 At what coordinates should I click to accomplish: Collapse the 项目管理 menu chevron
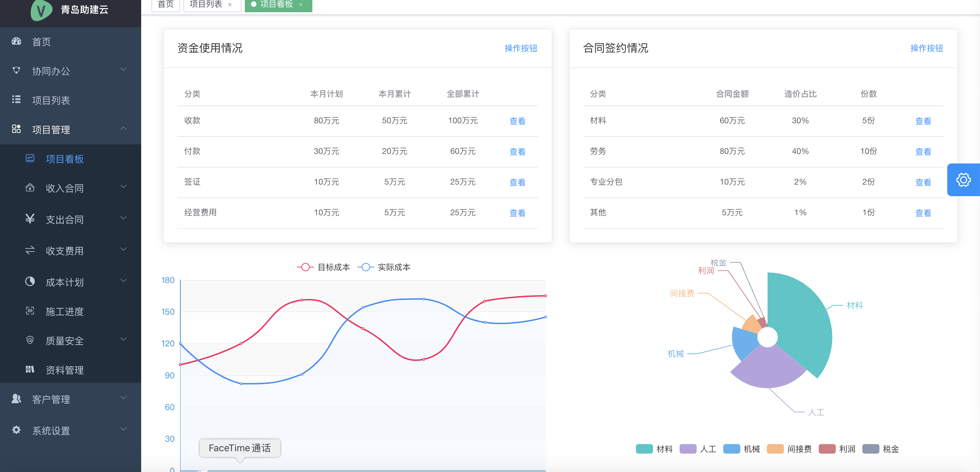pos(123,128)
